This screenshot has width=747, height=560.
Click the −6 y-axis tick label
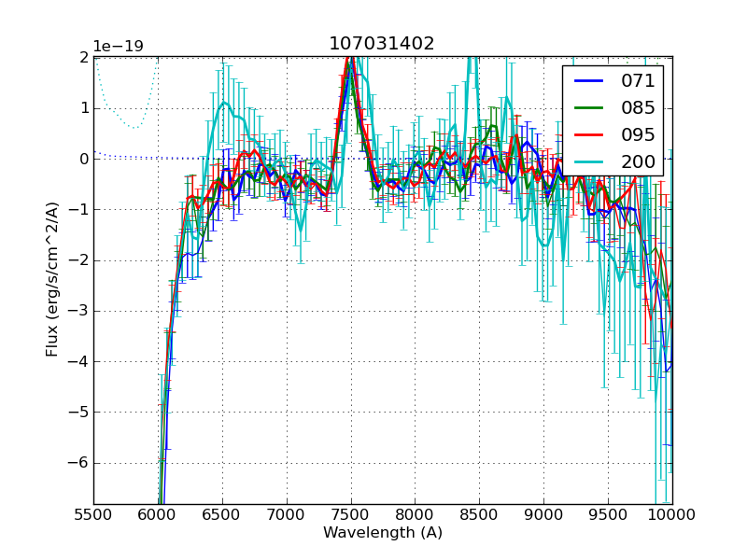click(78, 463)
